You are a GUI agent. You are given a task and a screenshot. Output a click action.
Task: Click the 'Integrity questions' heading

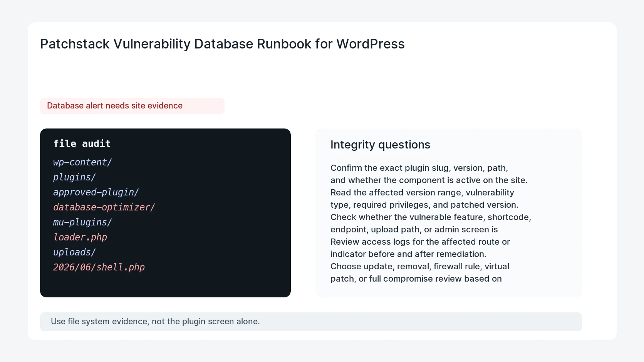click(380, 145)
